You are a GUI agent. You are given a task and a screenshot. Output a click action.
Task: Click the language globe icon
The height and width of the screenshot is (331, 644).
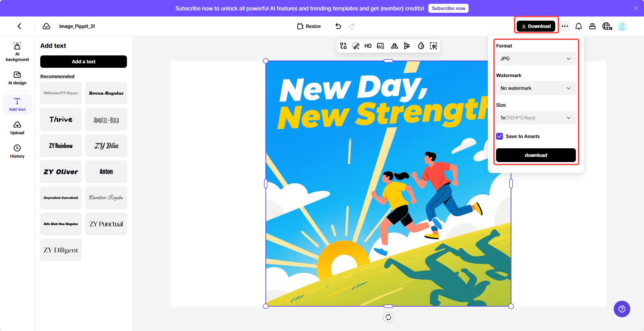tap(607, 26)
